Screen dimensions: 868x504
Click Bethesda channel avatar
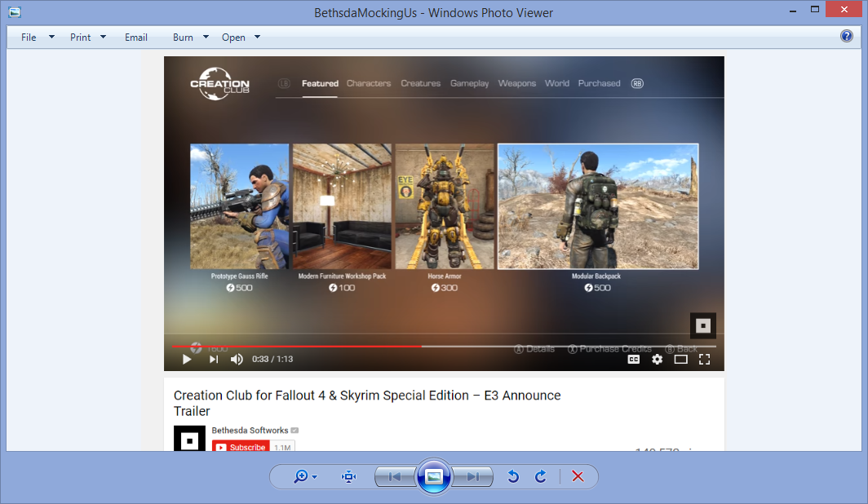(x=189, y=438)
